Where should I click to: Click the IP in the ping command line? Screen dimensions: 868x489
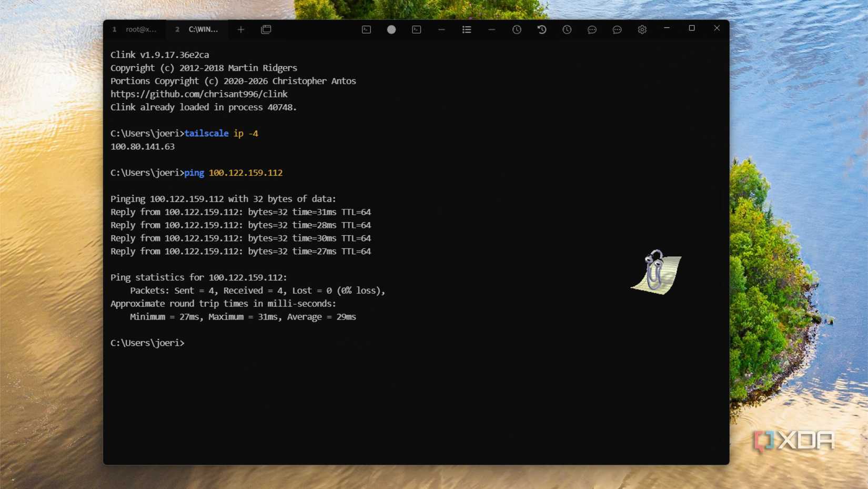click(246, 173)
